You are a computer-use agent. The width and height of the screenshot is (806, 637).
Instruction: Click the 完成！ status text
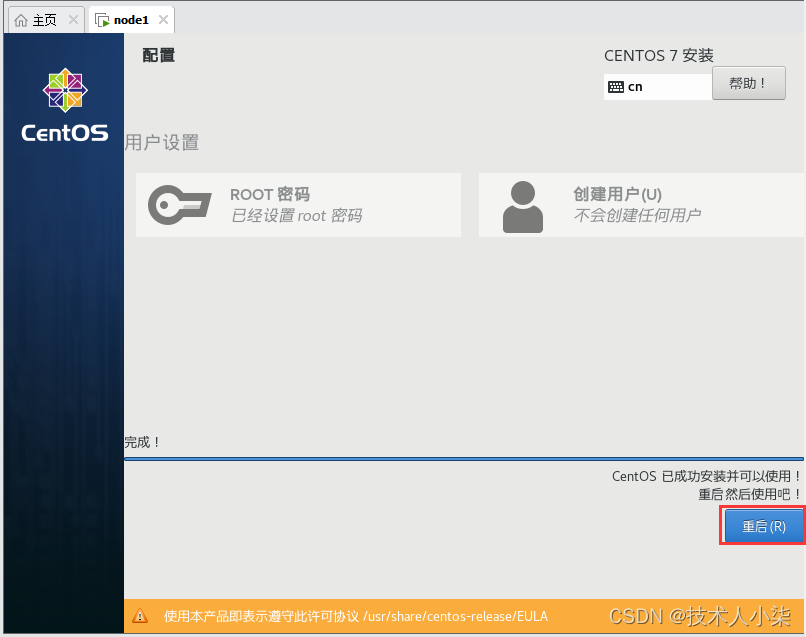(142, 442)
